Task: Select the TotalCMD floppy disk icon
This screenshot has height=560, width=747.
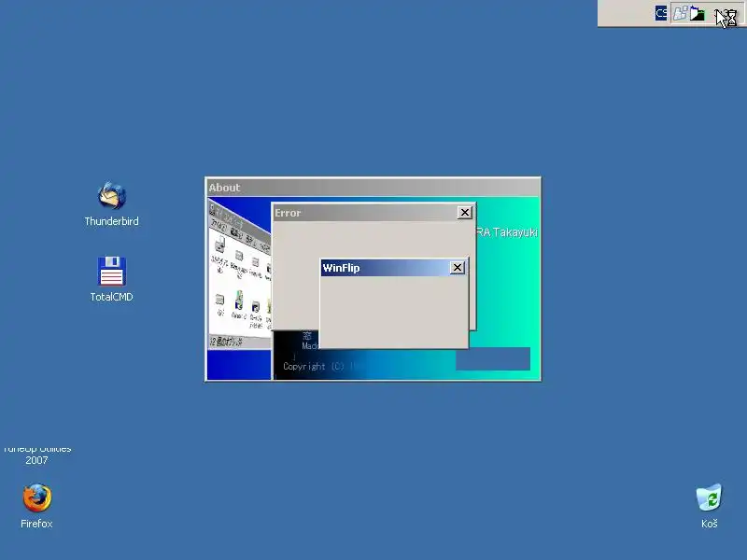Action: [x=111, y=272]
